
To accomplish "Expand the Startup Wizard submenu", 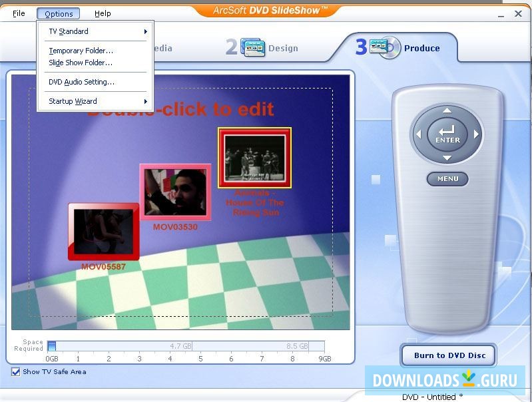I will pyautogui.click(x=96, y=101).
